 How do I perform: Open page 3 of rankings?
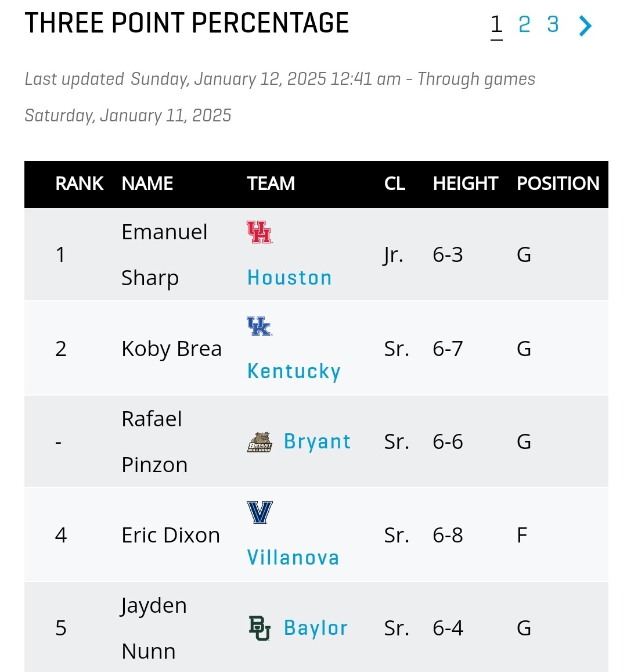553,24
